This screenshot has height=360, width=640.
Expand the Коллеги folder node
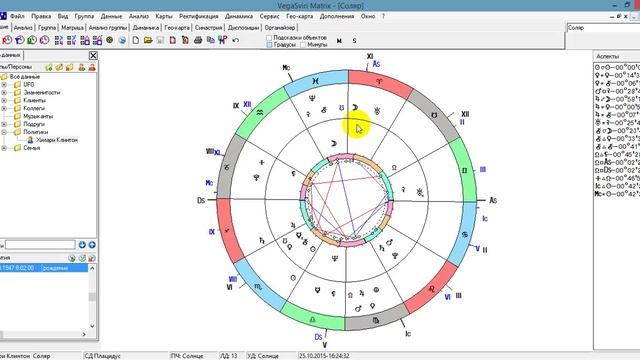click(x=4, y=109)
